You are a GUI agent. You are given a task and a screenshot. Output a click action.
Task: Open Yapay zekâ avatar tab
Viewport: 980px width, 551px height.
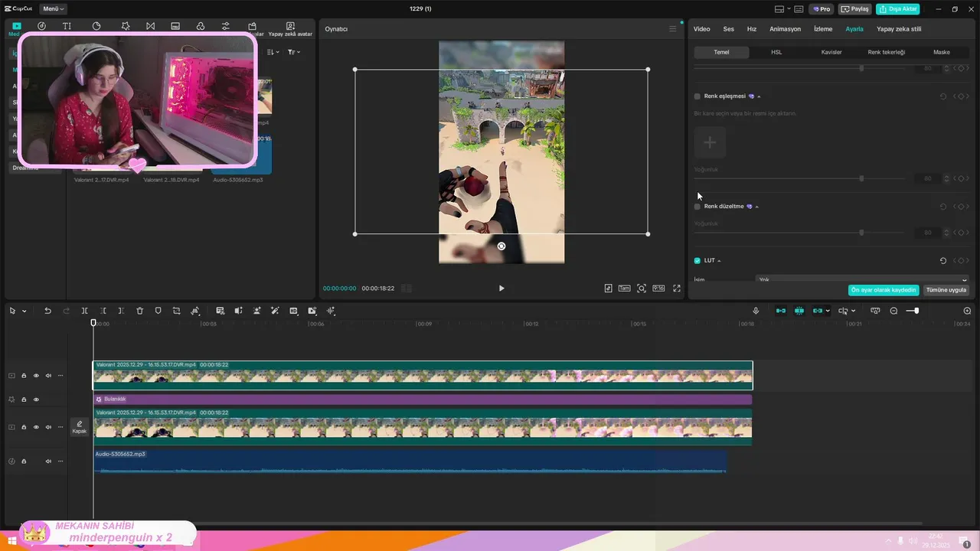point(290,30)
